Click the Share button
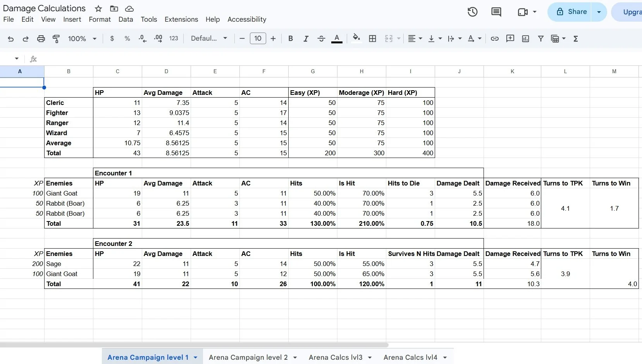The width and height of the screenshot is (642, 364). (x=571, y=12)
